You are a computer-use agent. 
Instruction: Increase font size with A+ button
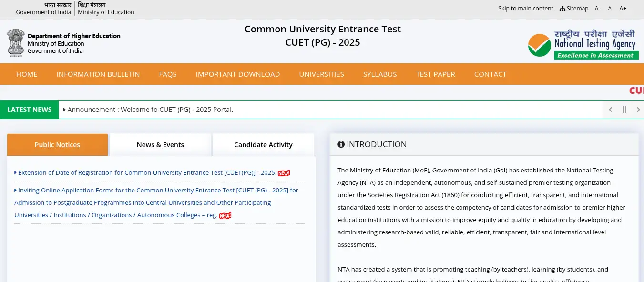click(x=623, y=9)
